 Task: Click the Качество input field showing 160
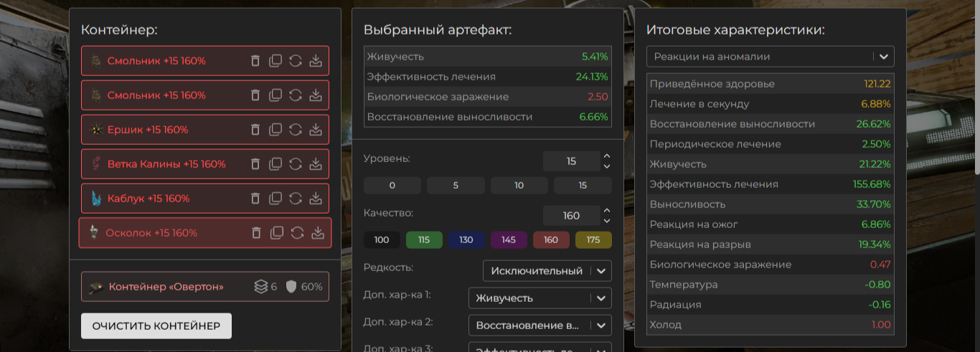(571, 216)
